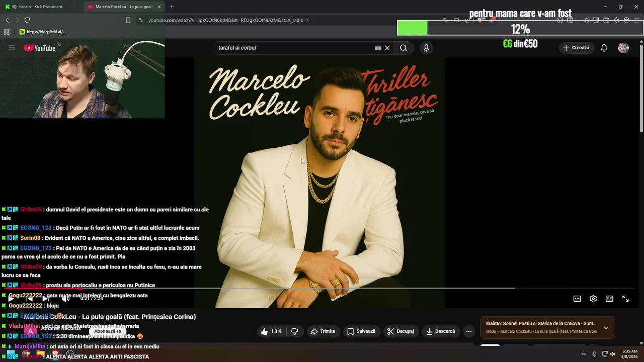
Task: Like the video with 1,3 K likes
Action: tap(271, 331)
